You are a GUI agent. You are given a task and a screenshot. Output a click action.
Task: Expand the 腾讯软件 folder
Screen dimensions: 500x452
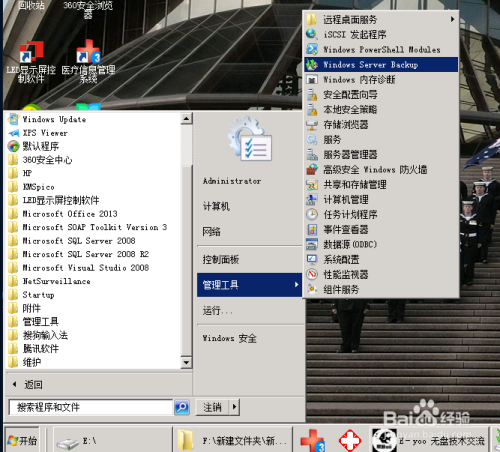point(33,349)
